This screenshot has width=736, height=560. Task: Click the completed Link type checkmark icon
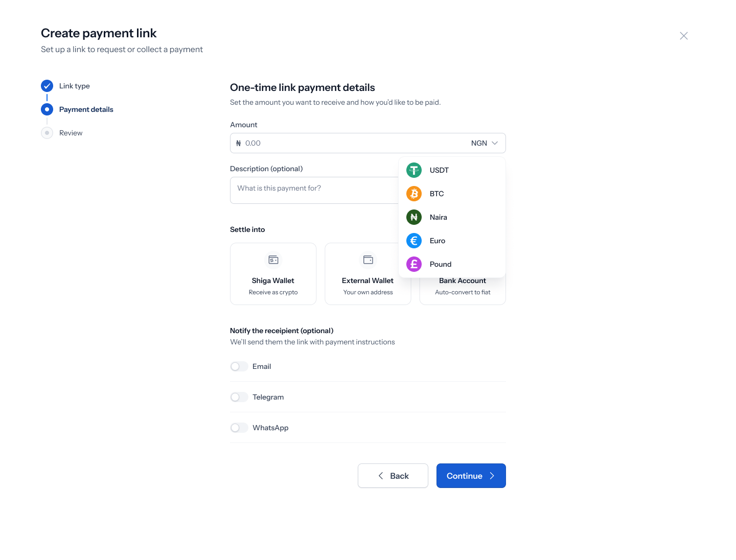pos(47,86)
